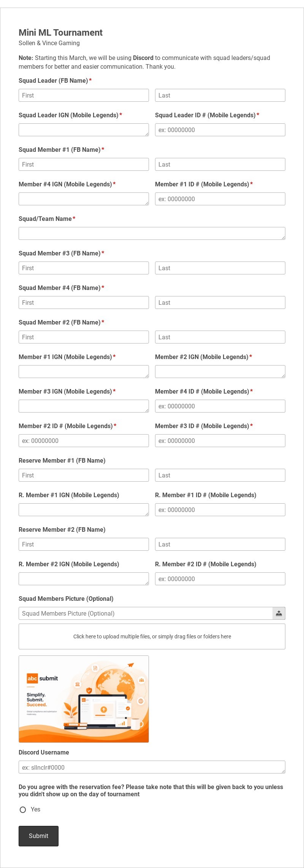This screenshot has width=304, height=868.
Task: Click Squad Leader FB first name field
Action: click(84, 95)
